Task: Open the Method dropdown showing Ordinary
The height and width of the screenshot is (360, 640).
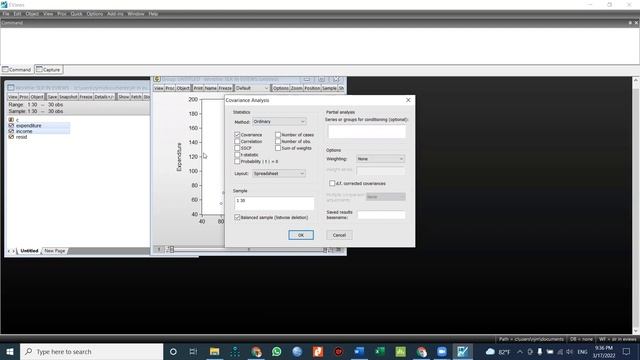Action: [x=279, y=122]
